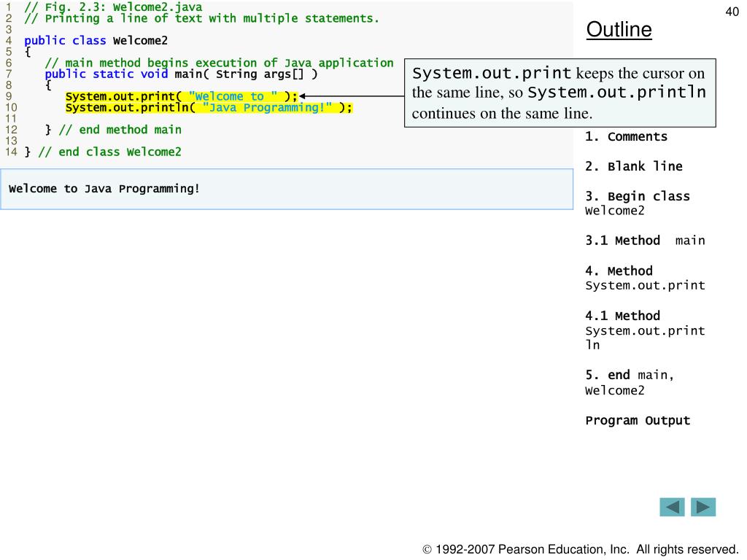Click the comment '// Fig. 2.3: Welcome2.java'
Image resolution: width=747 pixels, height=560 pixels.
pyautogui.click(x=113, y=7)
